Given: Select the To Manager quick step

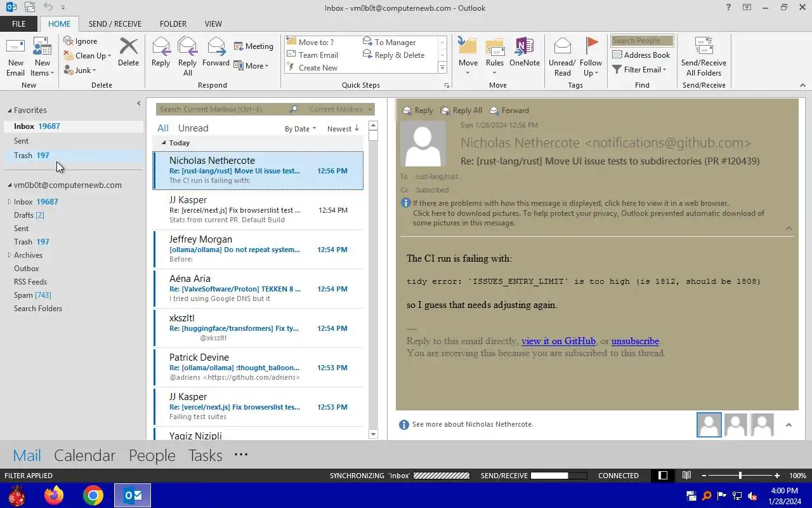Looking at the screenshot, I should (x=390, y=43).
